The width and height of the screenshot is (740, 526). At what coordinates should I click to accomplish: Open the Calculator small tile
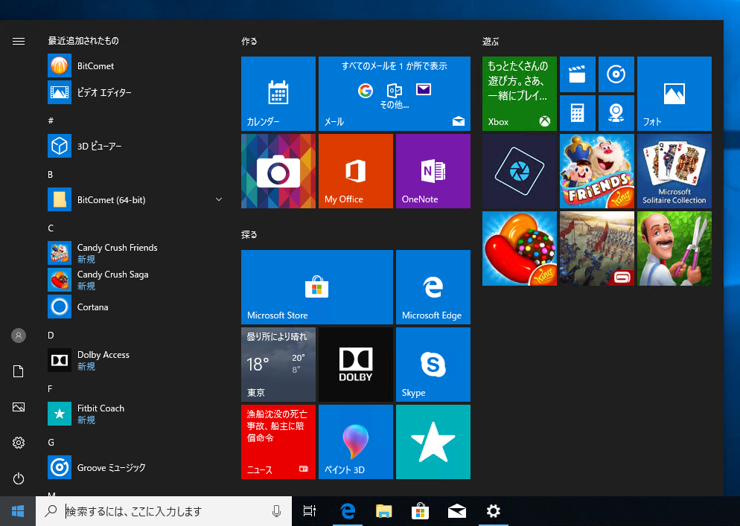pos(578,113)
